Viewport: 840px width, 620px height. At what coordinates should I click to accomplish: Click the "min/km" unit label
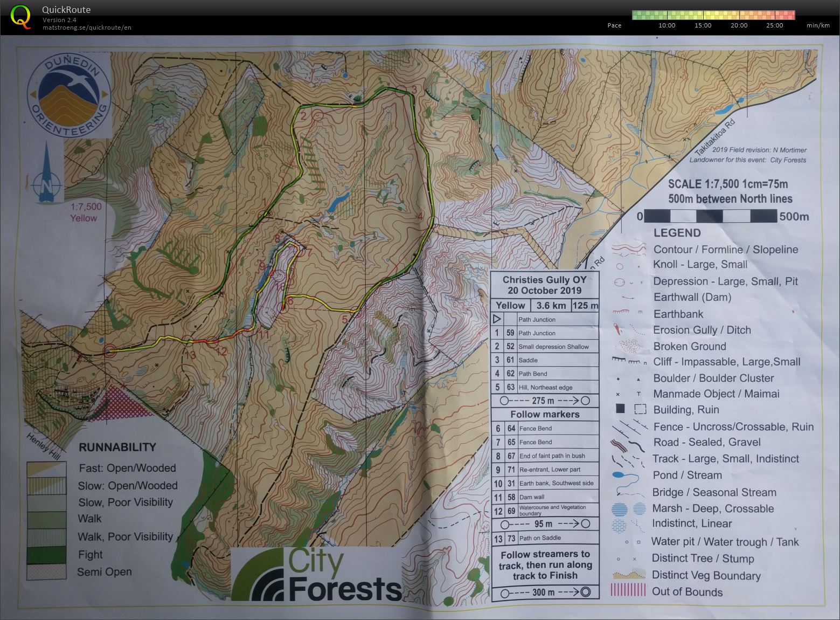tap(818, 25)
